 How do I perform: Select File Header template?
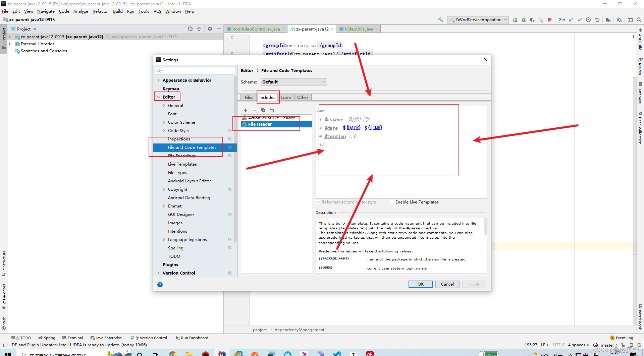[x=276, y=124]
